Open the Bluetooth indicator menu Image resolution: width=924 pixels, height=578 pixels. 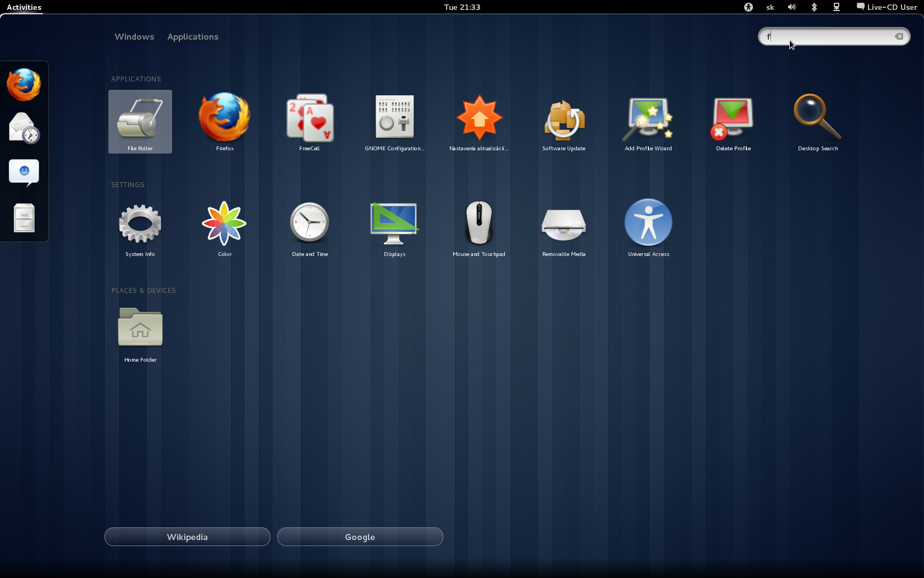[814, 7]
